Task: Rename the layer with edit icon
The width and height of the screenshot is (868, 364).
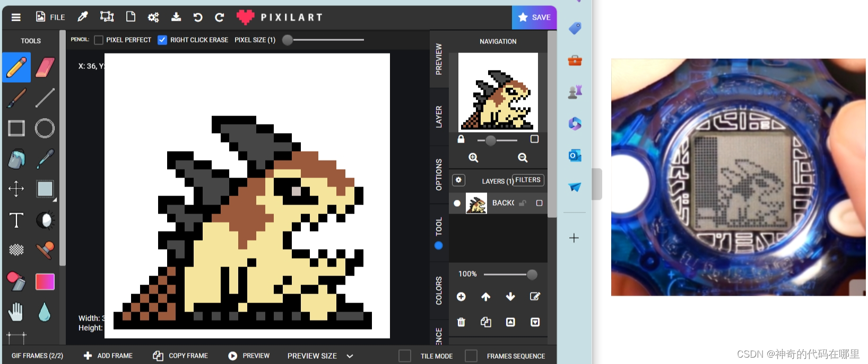Action: pos(535,297)
